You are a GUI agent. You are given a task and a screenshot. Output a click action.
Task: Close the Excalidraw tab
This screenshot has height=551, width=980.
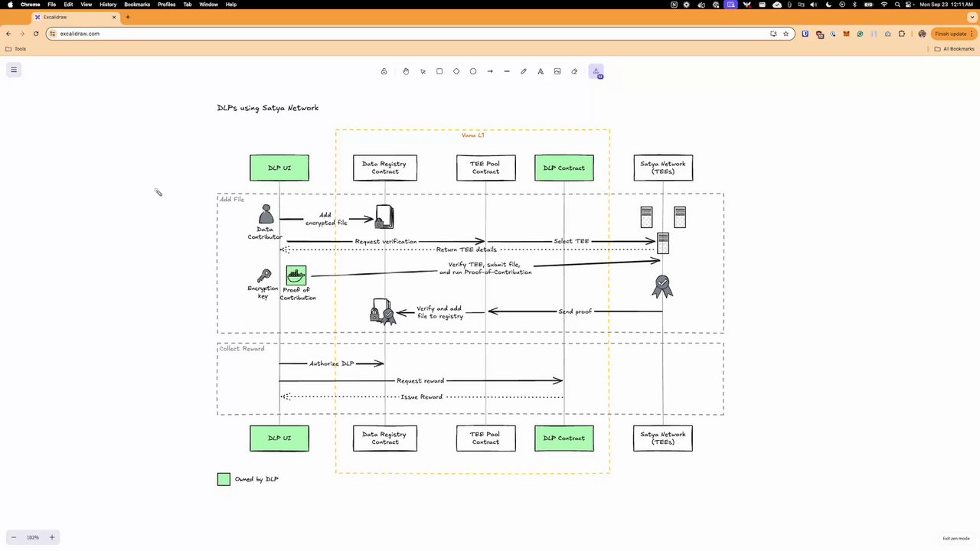pos(115,17)
